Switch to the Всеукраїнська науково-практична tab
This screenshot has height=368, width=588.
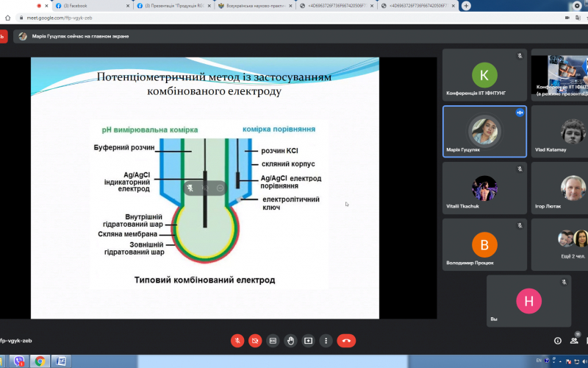coord(255,6)
